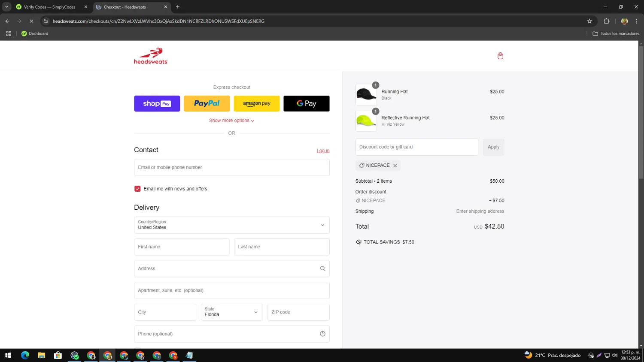This screenshot has width=644, height=362.
Task: Open the network icon in system tray
Action: 607,355
